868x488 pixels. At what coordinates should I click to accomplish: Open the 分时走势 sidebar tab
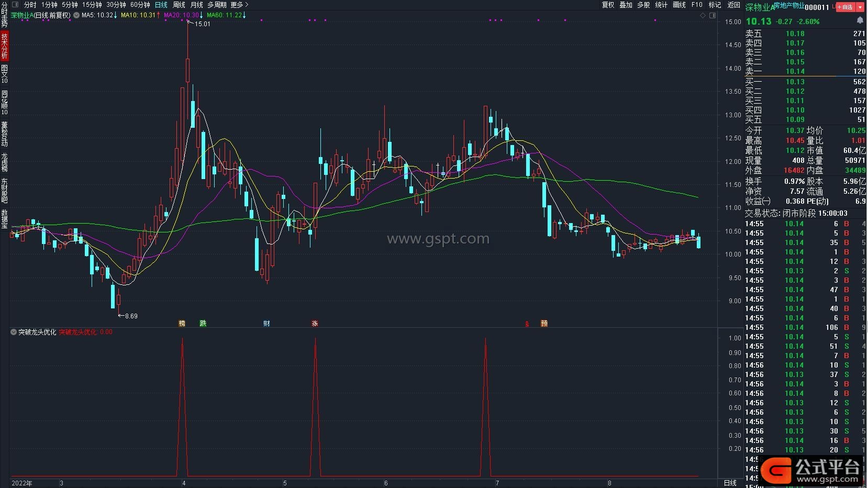pyautogui.click(x=4, y=15)
